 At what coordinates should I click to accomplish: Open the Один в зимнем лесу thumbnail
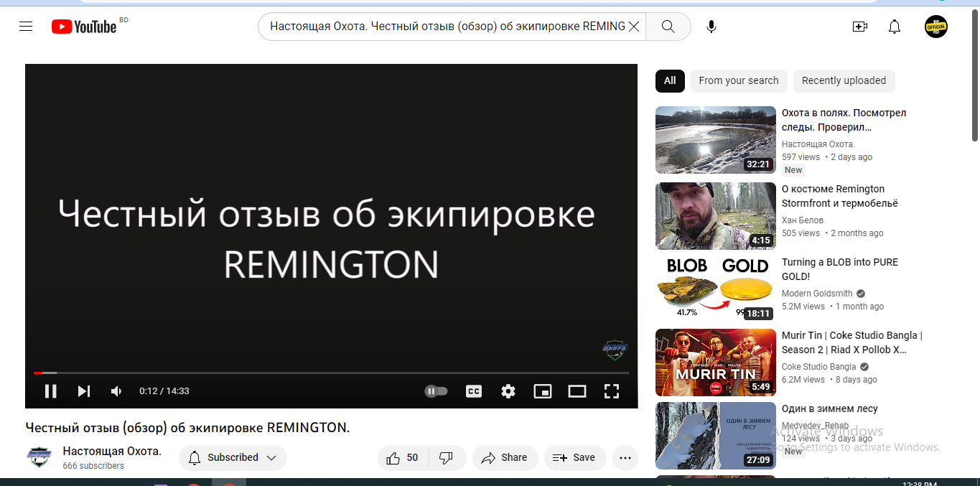tap(716, 436)
